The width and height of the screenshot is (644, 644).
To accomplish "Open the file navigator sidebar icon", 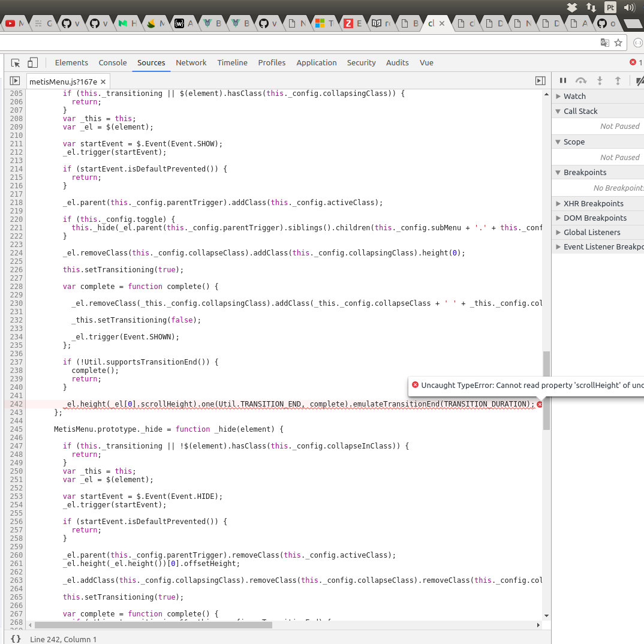I will pyautogui.click(x=14, y=81).
